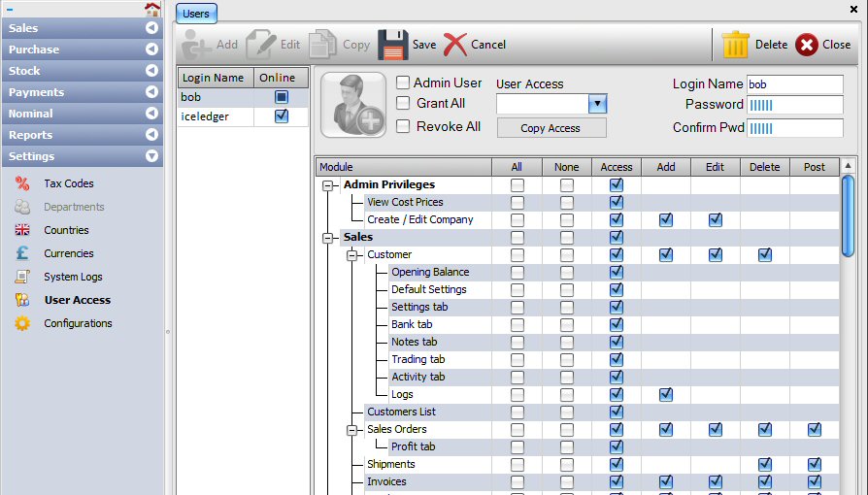Enable the Admin User checkbox
The height and width of the screenshot is (495, 868).
click(403, 83)
